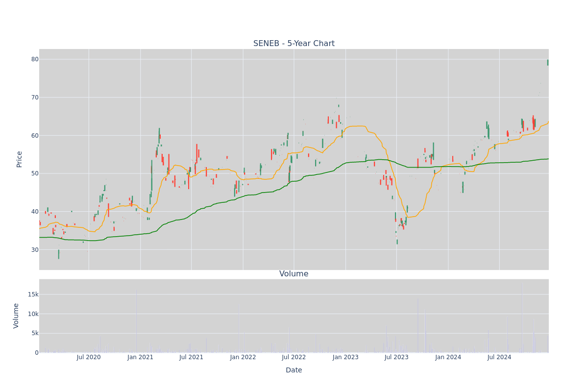This screenshot has height=392, width=588.
Task: Pick the "Jul 2021" date tick label
Action: (191, 357)
